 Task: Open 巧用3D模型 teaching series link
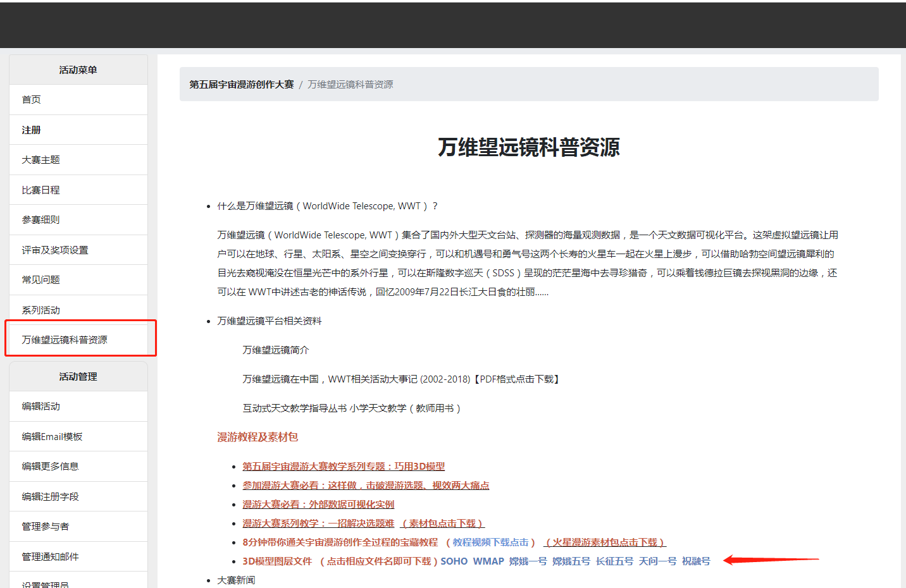(x=344, y=466)
